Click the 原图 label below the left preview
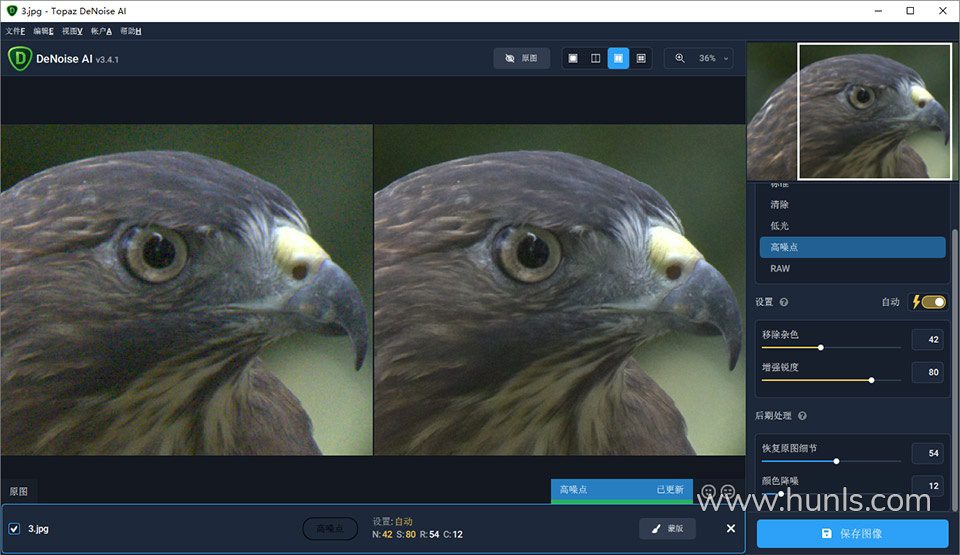Screen dimensions: 960x555 click(18, 491)
